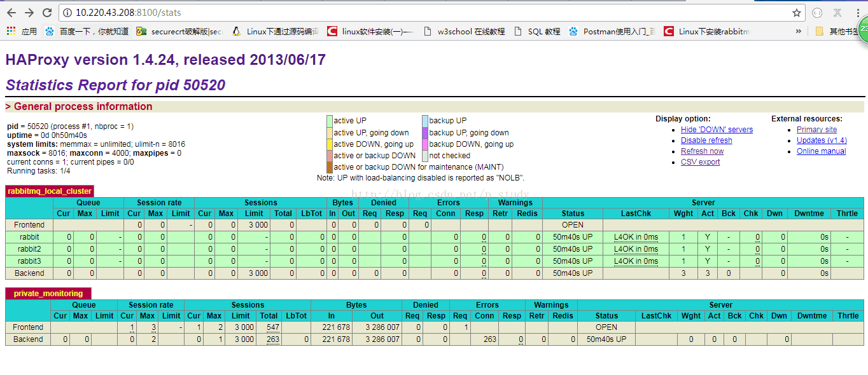Click Hide 'DOWN' servers link
Viewport: 868px width, 375px height.
click(717, 130)
